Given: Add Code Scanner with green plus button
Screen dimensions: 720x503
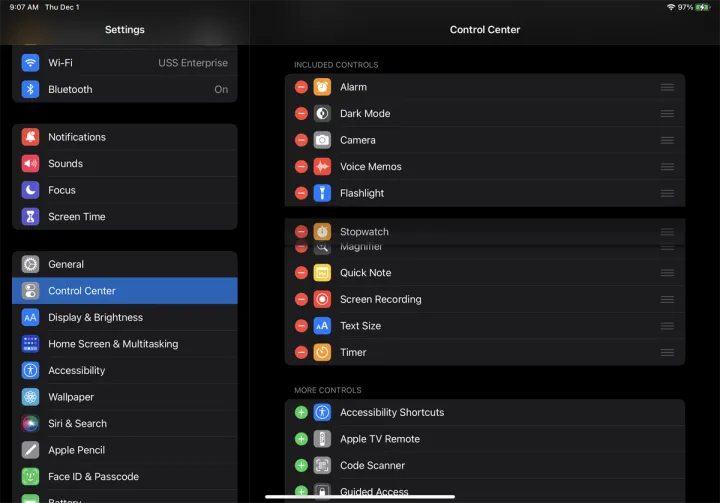Looking at the screenshot, I should (301, 465).
